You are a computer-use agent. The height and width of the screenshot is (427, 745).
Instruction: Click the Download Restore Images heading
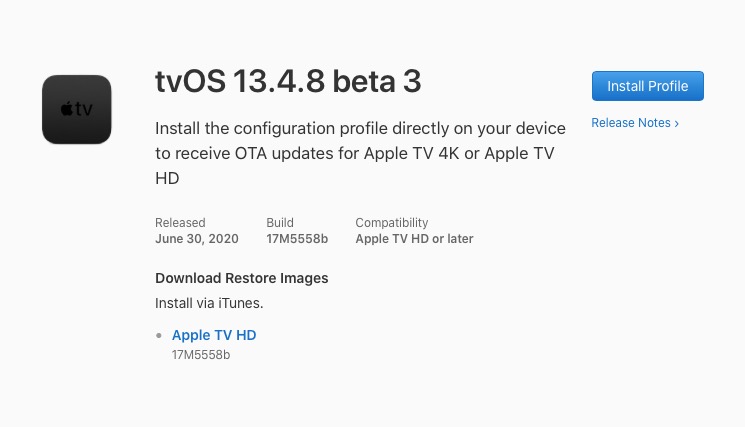point(241,278)
